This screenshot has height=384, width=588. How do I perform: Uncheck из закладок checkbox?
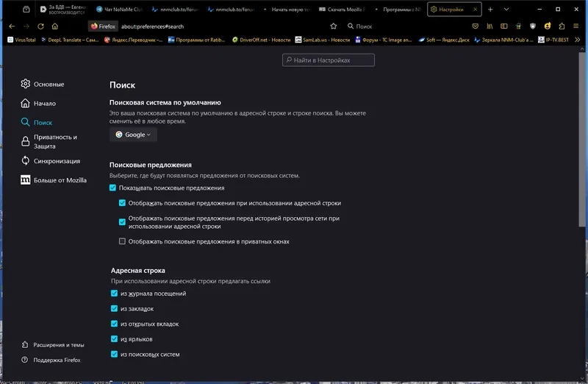tap(115, 308)
